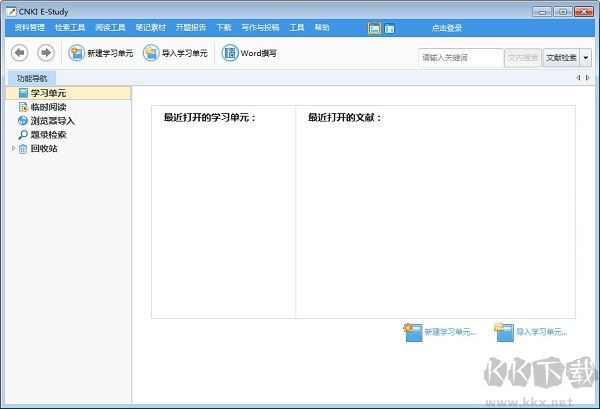Screen dimensions: 600x409
Task: Select 临时阅读 in the sidebar
Action: pyautogui.click(x=48, y=106)
